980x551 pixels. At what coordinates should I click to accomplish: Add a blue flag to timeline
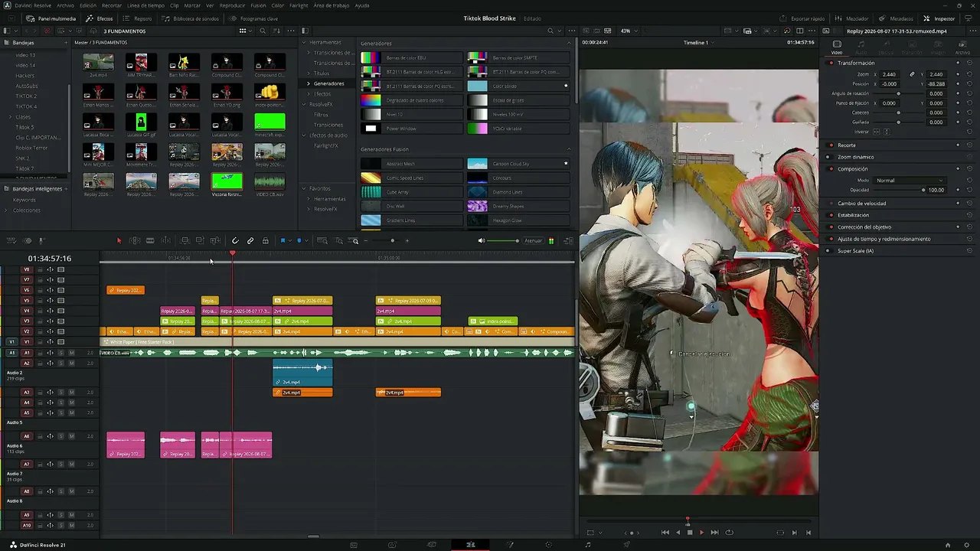283,241
